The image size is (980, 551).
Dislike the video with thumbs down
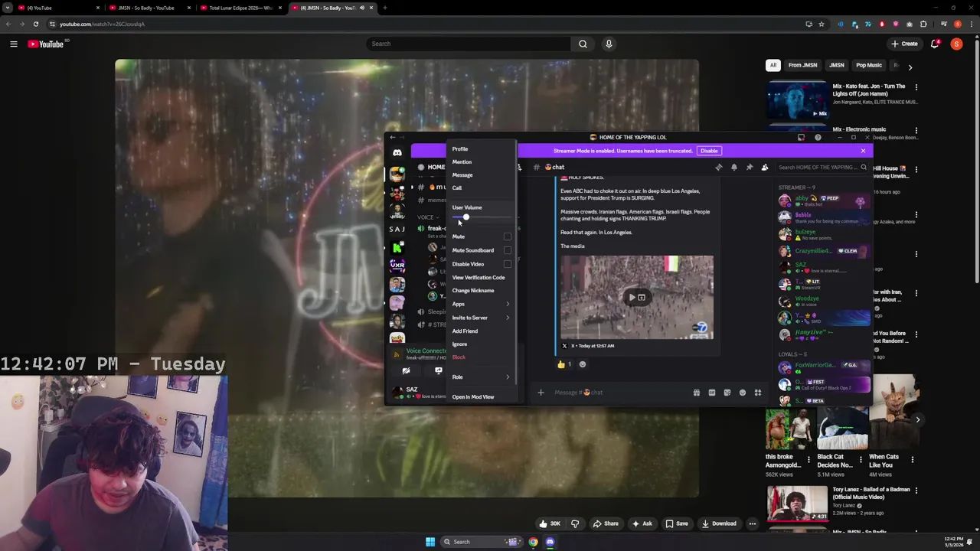[x=575, y=523]
